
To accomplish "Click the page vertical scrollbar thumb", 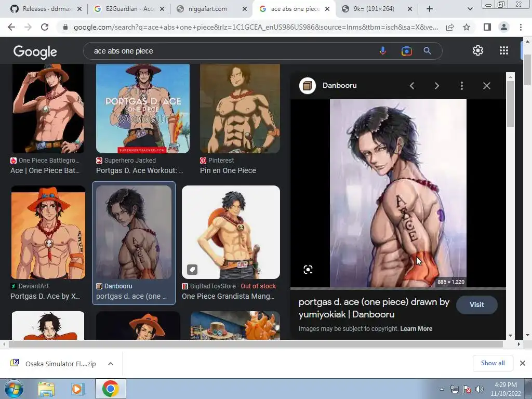I will tap(527, 70).
